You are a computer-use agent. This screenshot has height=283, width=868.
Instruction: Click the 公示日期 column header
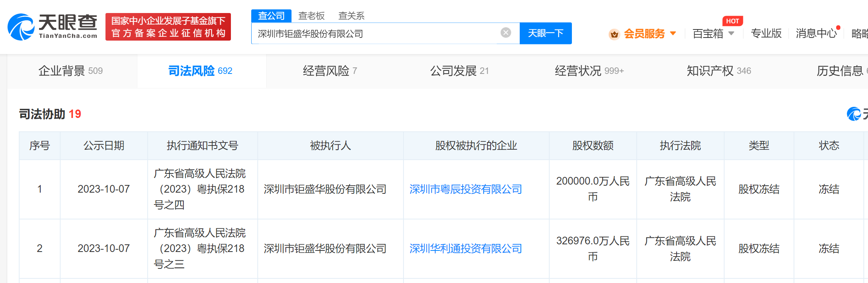pos(104,146)
